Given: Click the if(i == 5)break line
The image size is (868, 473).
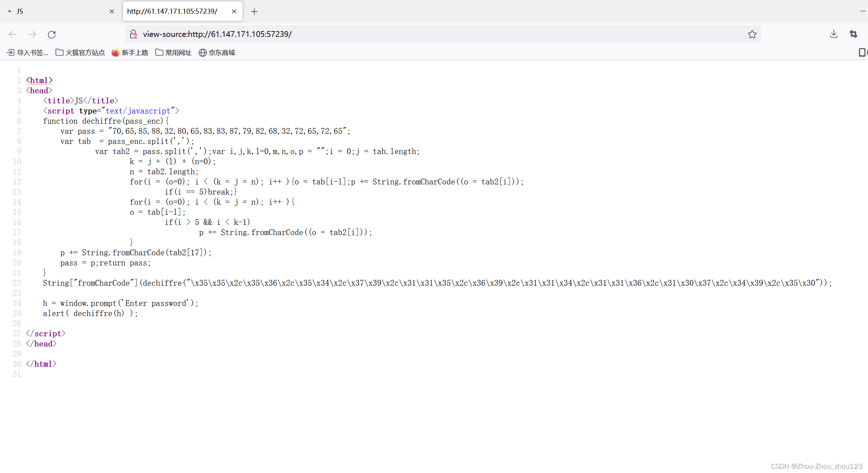Looking at the screenshot, I should pyautogui.click(x=201, y=192).
